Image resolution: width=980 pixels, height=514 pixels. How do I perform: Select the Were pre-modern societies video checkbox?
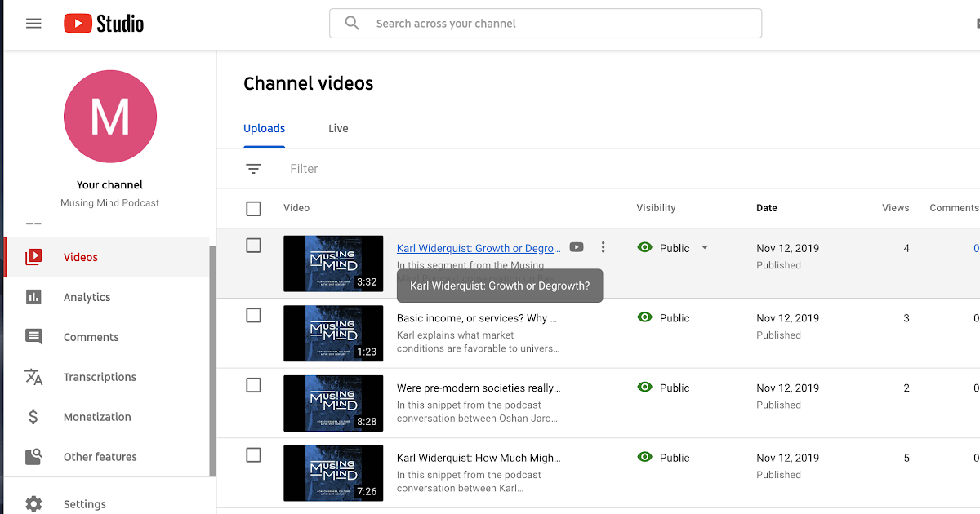[254, 385]
